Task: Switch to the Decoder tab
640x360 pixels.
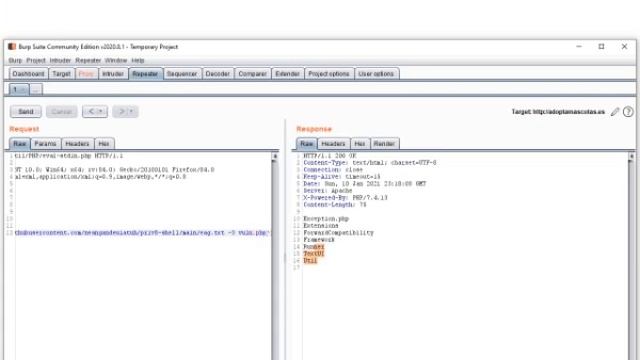Action: click(x=218, y=74)
